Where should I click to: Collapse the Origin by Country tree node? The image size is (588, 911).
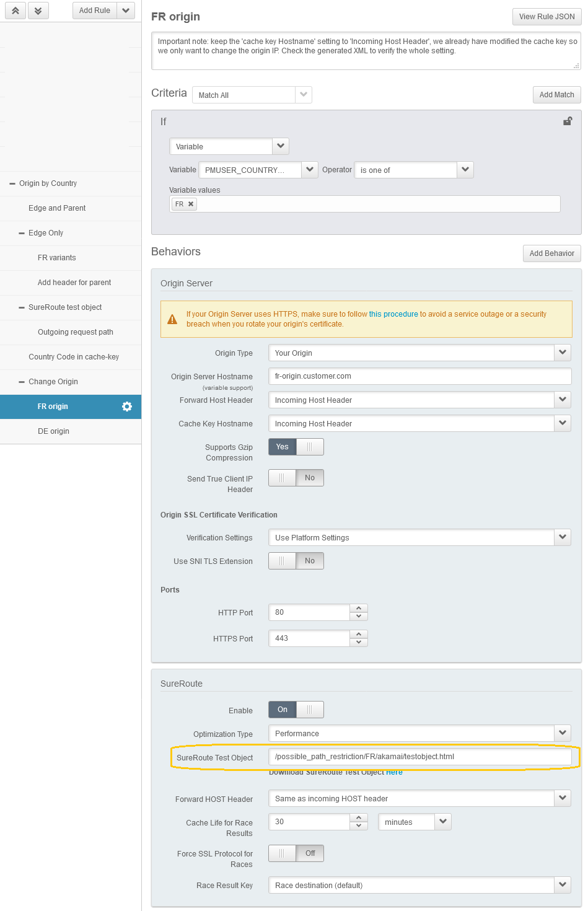[x=12, y=183]
